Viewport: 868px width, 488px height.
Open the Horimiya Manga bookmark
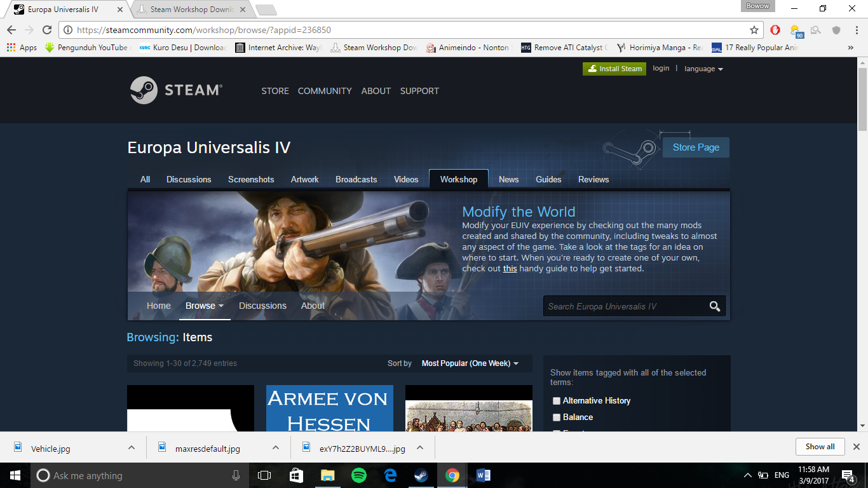point(660,48)
